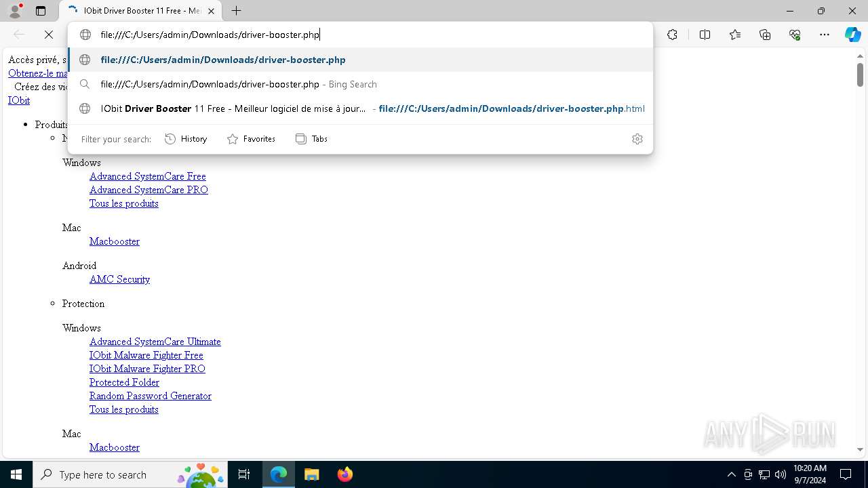The width and height of the screenshot is (868, 488).
Task: Open File Explorer from taskbar
Action: pyautogui.click(x=311, y=474)
